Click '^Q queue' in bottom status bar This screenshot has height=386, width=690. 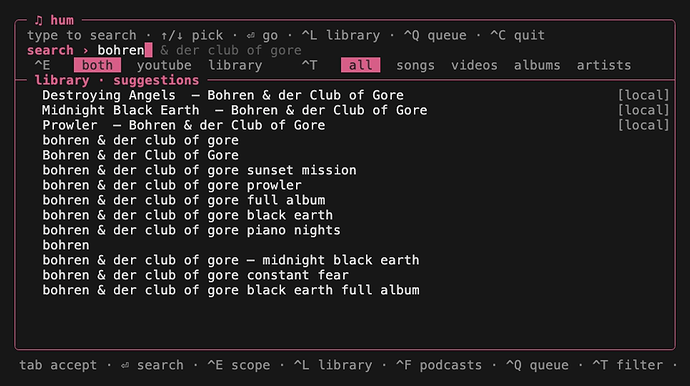point(537,365)
